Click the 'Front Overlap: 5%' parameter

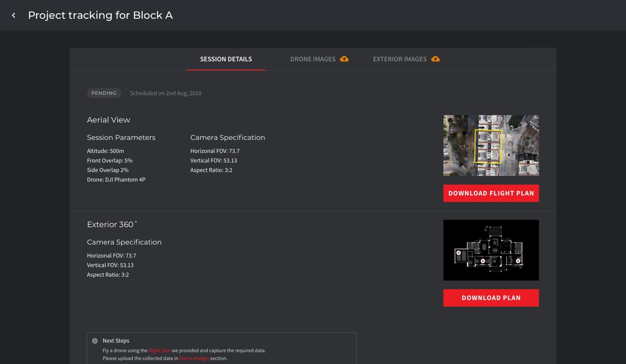[x=110, y=161]
